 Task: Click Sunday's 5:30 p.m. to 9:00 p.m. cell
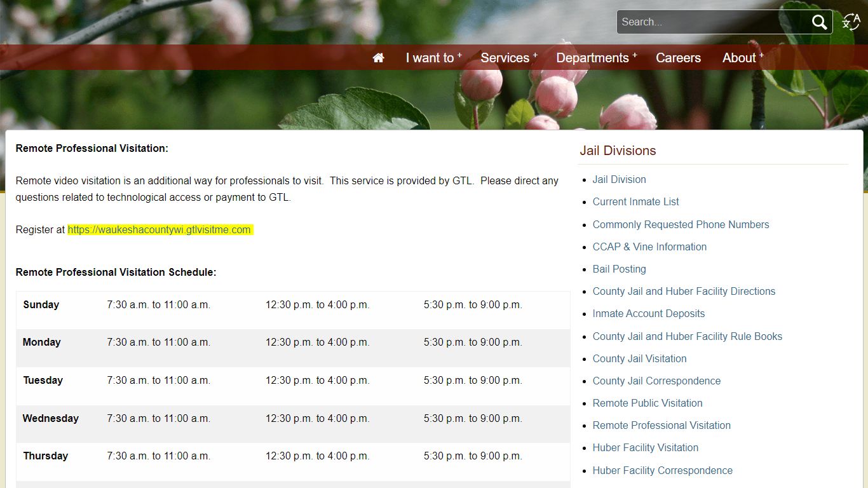click(473, 305)
